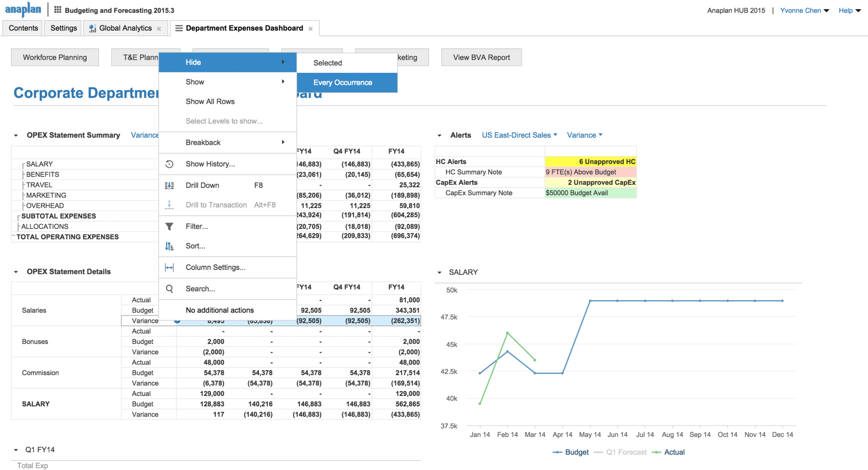Select the Selected submenu option
The height and width of the screenshot is (470, 868).
(x=347, y=63)
